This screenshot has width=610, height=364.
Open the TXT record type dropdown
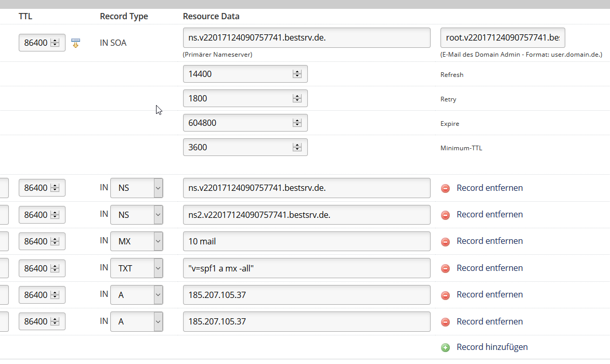158,268
